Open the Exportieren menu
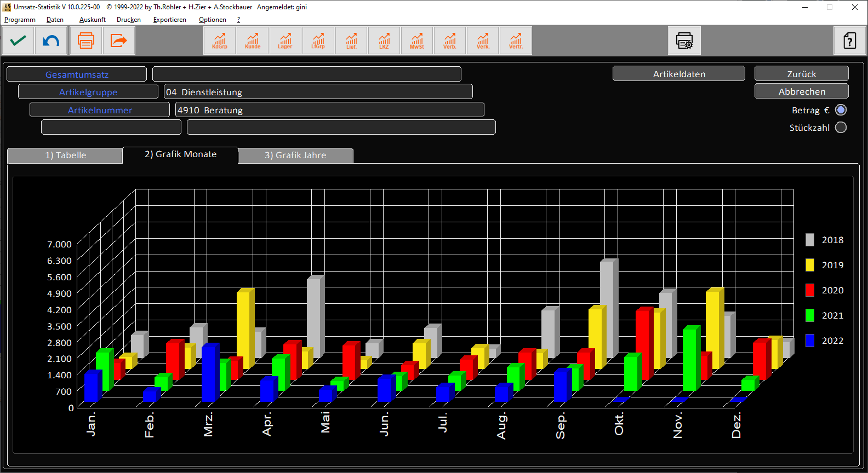 coord(169,20)
